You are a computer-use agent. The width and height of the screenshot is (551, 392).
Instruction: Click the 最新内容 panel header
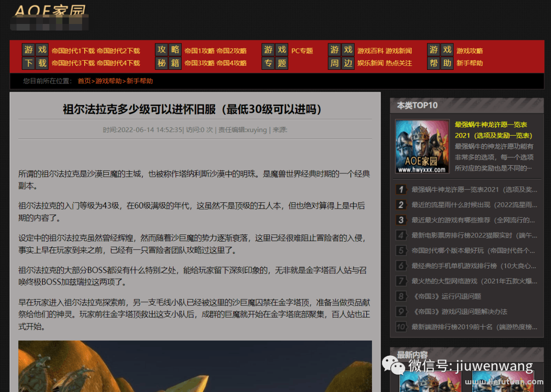tap(467, 354)
